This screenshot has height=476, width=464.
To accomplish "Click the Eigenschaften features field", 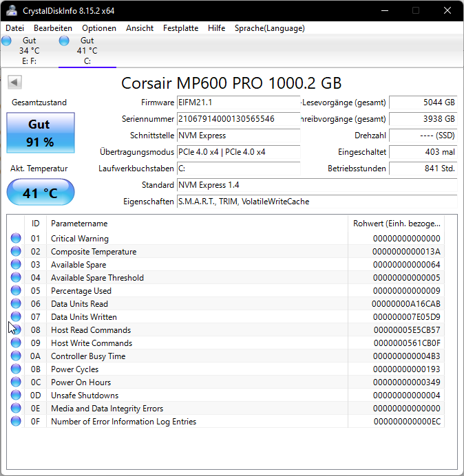I will coord(317,202).
